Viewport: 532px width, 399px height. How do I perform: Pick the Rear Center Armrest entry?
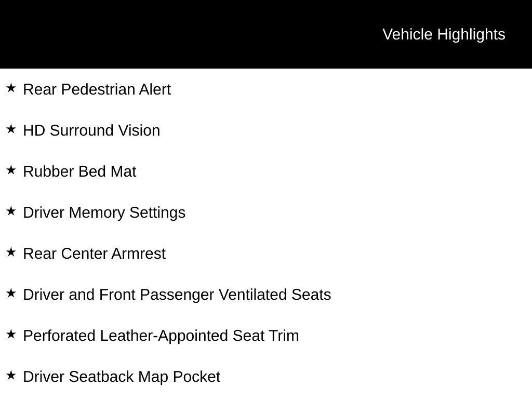click(x=95, y=254)
